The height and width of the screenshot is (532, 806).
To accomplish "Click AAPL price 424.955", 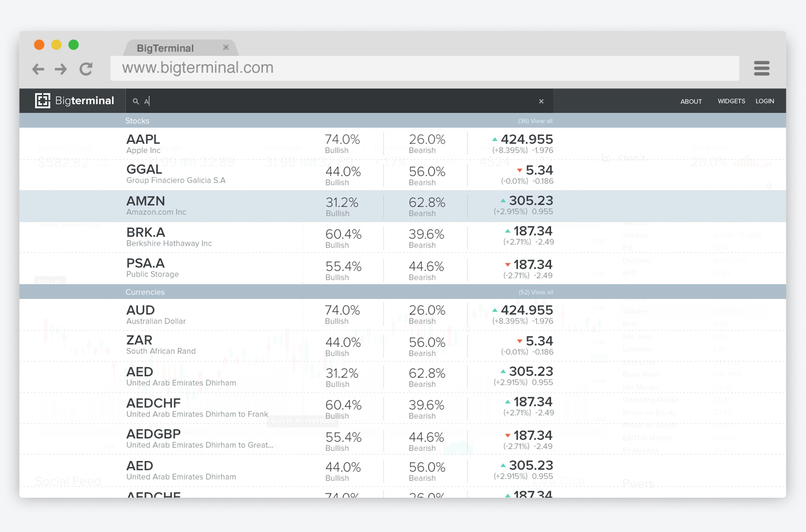I will point(526,139).
